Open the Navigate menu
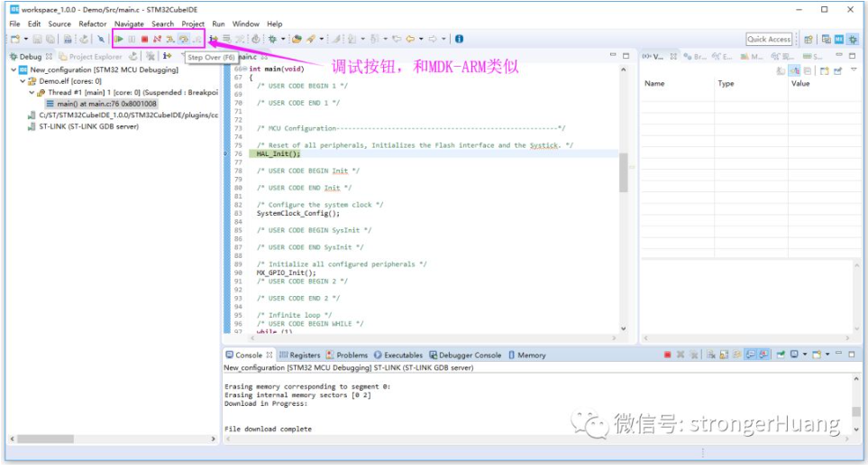The width and height of the screenshot is (868, 471). coord(129,23)
